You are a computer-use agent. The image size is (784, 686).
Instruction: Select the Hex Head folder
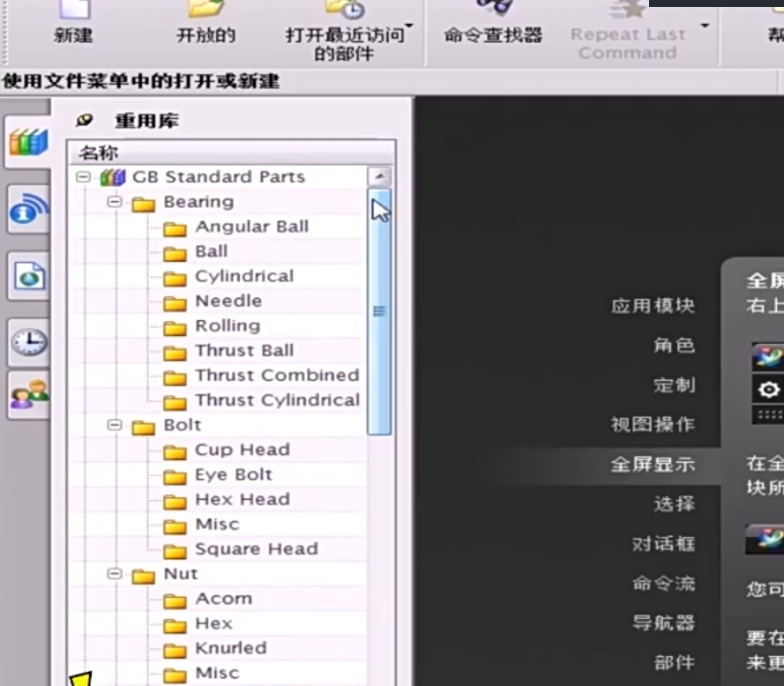[x=242, y=499]
